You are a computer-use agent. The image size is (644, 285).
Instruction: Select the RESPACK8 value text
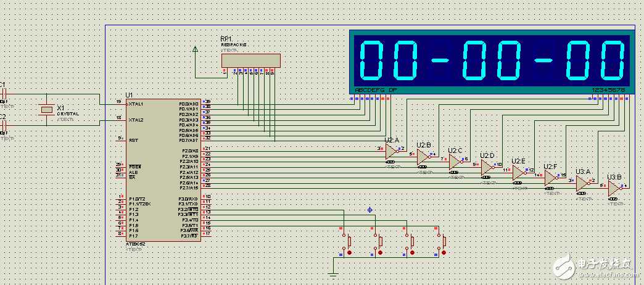pos(234,45)
